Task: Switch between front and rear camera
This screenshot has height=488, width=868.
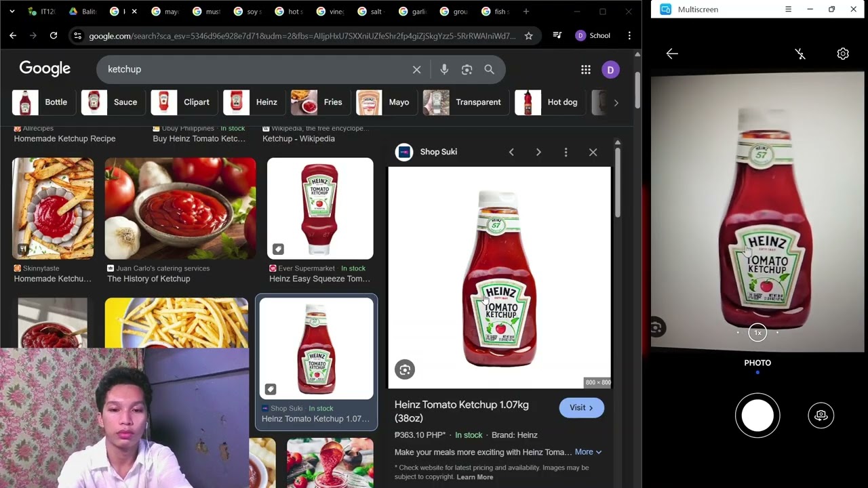Action: (821, 415)
